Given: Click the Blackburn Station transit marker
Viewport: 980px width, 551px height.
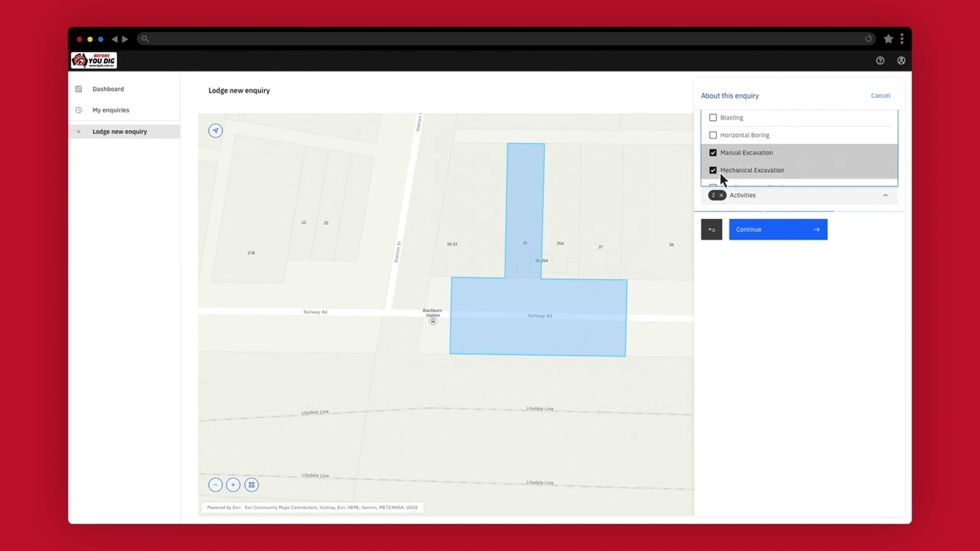Looking at the screenshot, I should 433,321.
